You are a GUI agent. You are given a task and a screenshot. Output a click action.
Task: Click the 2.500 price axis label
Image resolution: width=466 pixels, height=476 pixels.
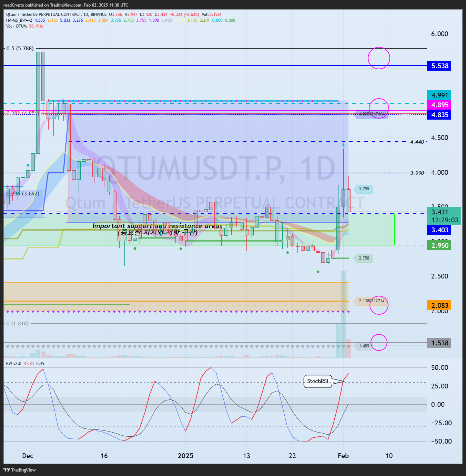tap(439, 276)
